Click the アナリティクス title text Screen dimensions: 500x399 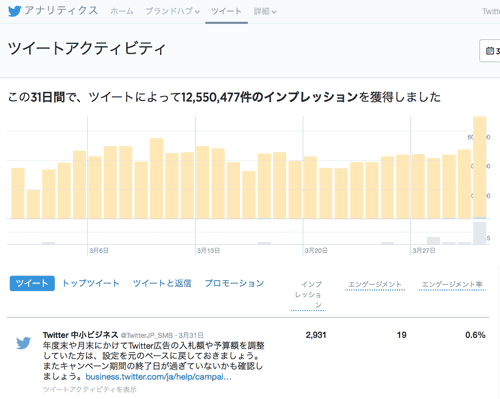tap(61, 11)
